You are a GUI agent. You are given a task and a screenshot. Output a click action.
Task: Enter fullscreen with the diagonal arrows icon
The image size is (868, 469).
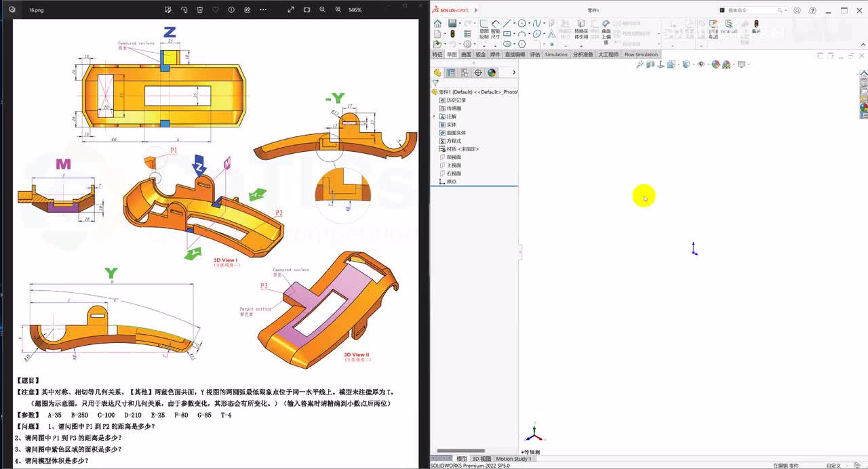tap(291, 10)
